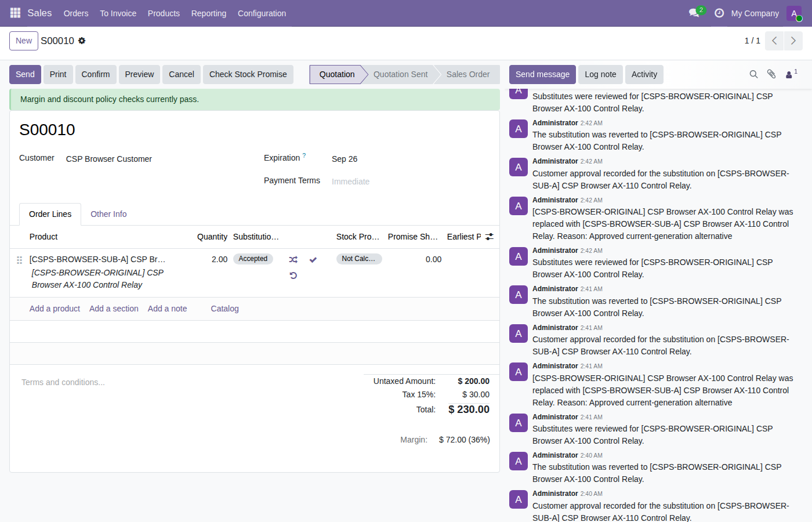This screenshot has height=522, width=812.
Task: Click the Add a product link
Action: tap(55, 309)
